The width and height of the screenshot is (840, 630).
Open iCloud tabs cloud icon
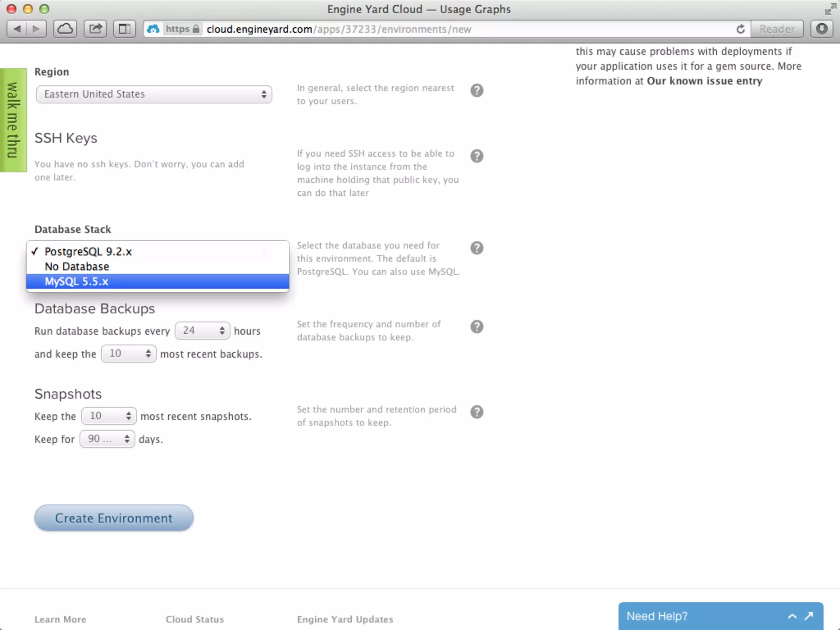(65, 29)
